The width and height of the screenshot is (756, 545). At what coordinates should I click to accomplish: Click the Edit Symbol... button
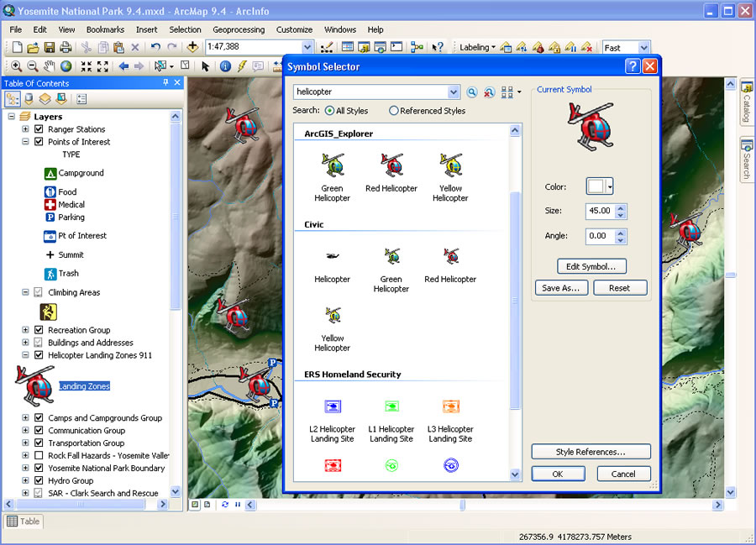coord(591,266)
